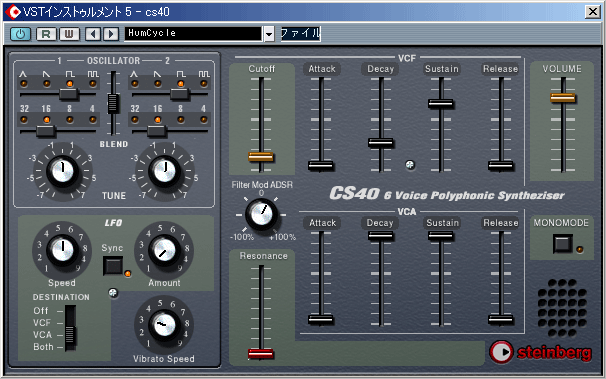Set oscillator 2 octave to 8
Screen dimensions: 606x379
[180, 120]
